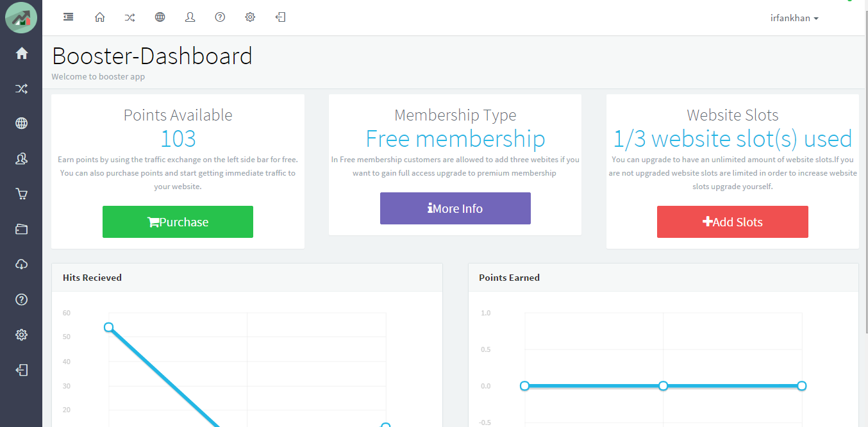Open traffic exchange shuffle icon in left sidebar

[21, 88]
